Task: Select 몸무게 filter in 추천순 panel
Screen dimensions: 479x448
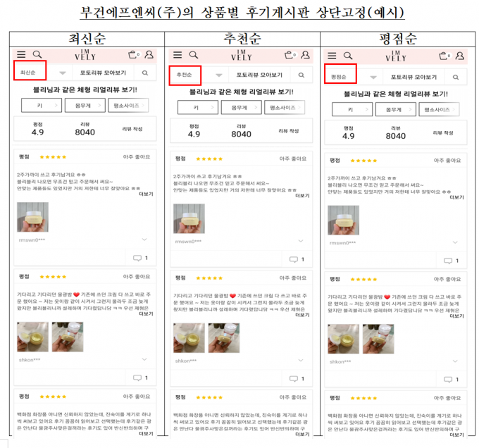Action: (242, 108)
